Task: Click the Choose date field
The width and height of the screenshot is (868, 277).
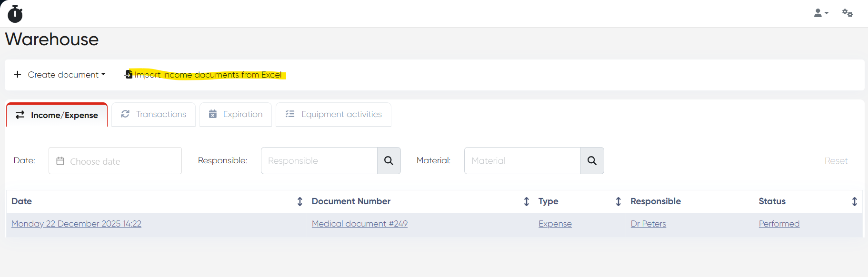Action: coord(115,161)
